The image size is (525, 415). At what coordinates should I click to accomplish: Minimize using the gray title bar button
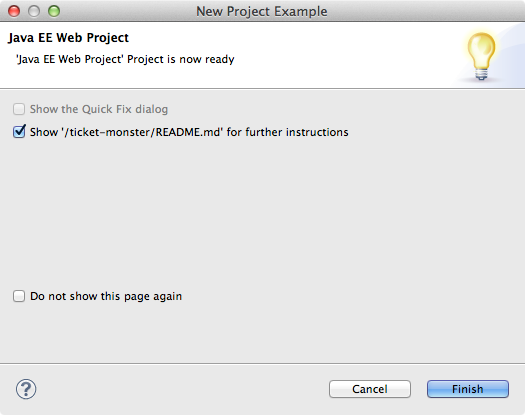(34, 11)
